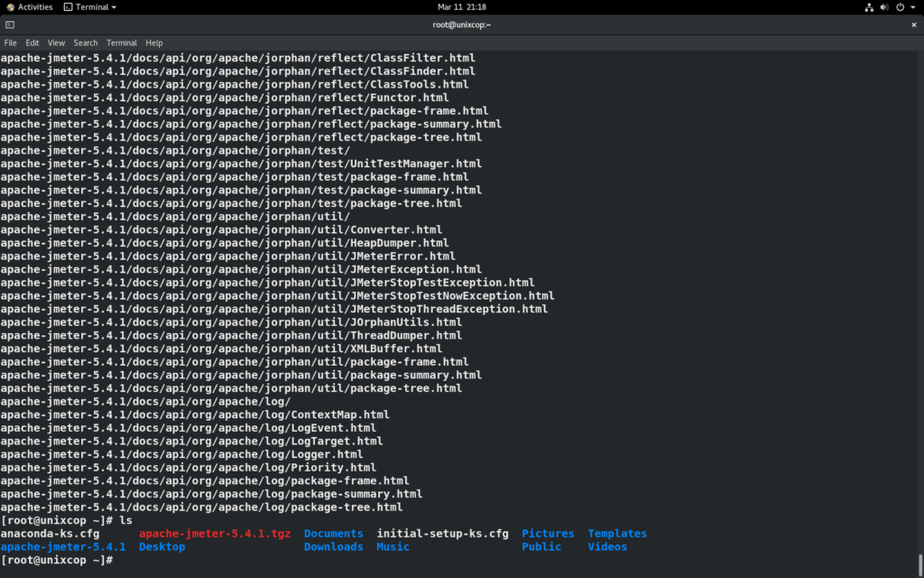Open the Help menu
924x578 pixels.
click(x=153, y=43)
